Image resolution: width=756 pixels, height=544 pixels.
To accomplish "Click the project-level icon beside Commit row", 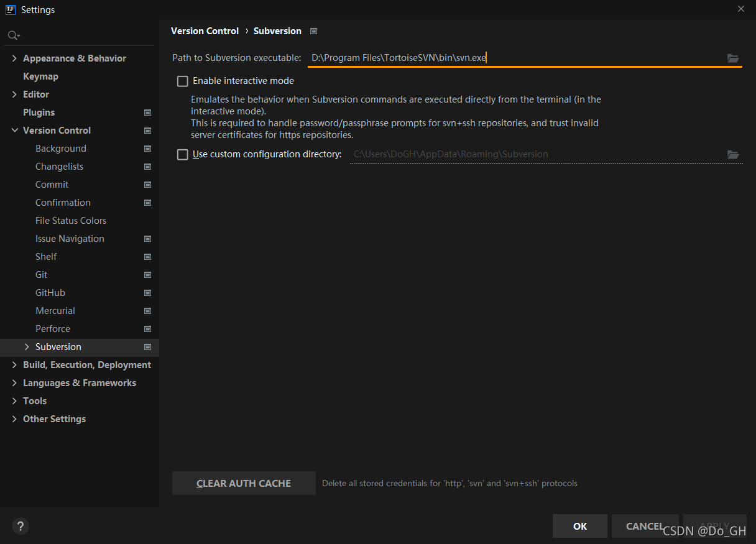I will 148,185.
